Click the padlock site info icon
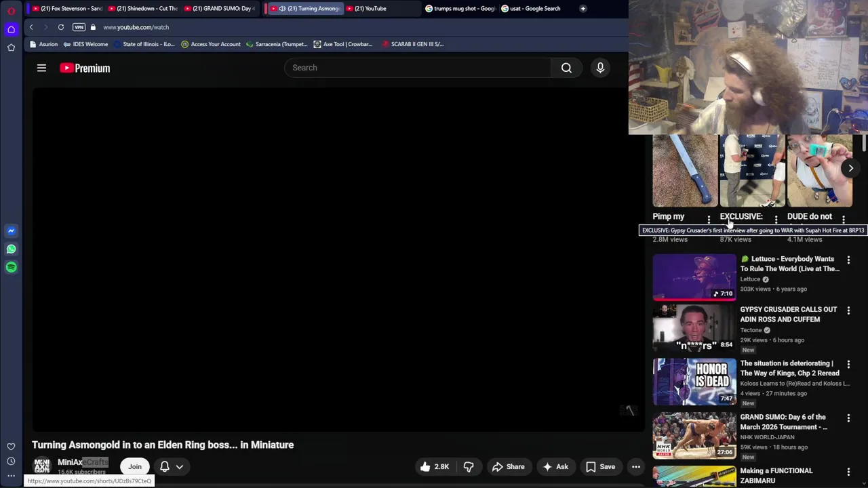This screenshot has height=488, width=868. [x=93, y=27]
